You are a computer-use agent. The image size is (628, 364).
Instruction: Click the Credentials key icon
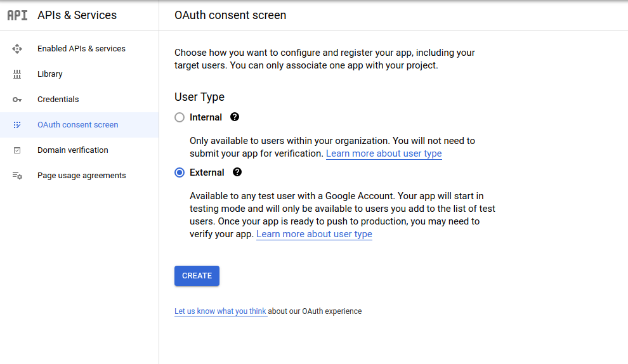[17, 100]
